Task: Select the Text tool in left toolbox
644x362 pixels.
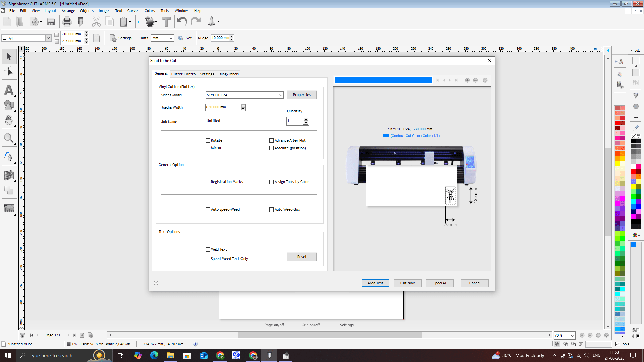Action: [x=9, y=90]
